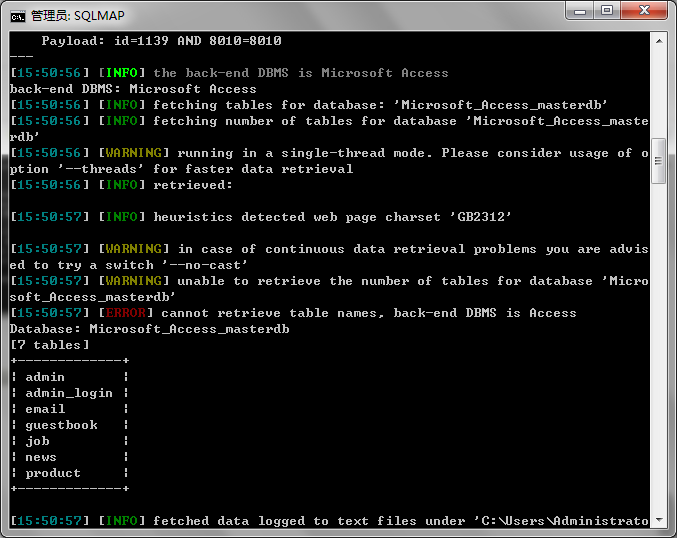Screen dimensions: 677x538
Task: Minimize the SQLMAP console window
Action: tap(580, 11)
